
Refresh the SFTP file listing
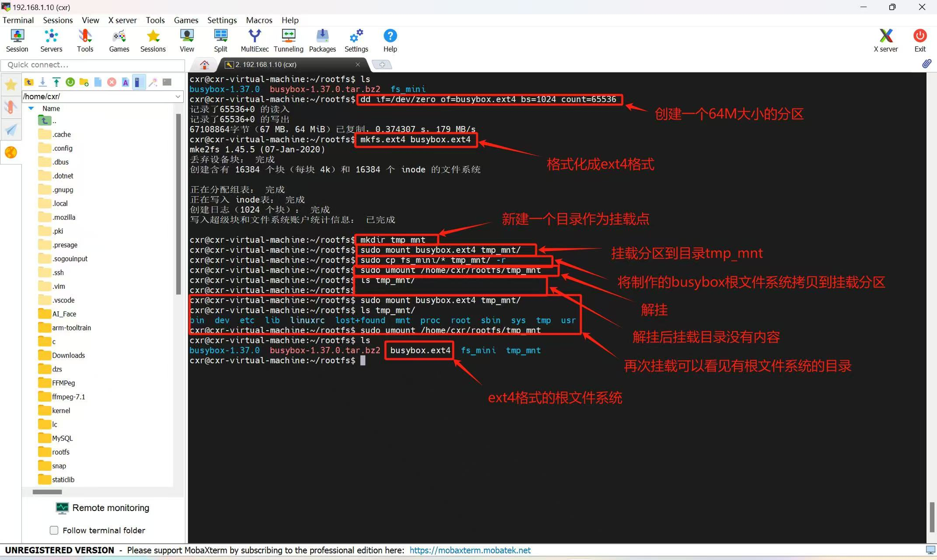pos(70,82)
